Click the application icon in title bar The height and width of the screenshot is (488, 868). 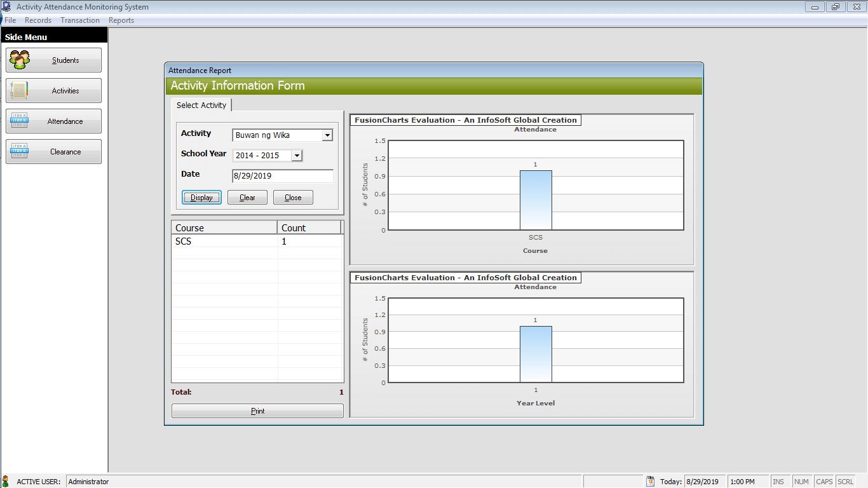[x=6, y=7]
